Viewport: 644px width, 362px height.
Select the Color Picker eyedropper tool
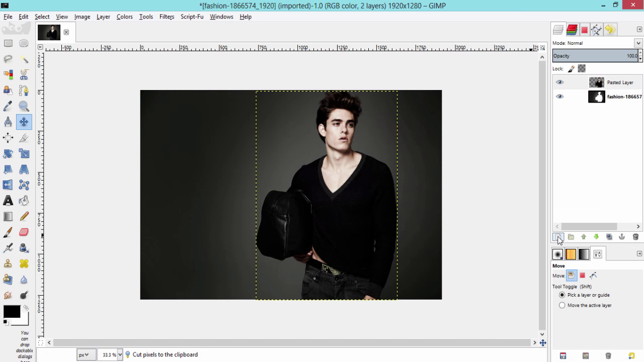click(x=8, y=106)
